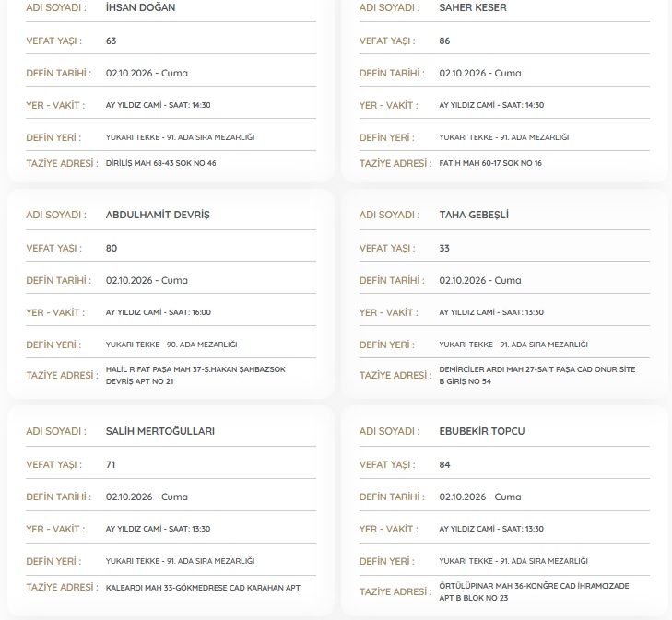Click İhsan Doğan's age value 63

111,41
